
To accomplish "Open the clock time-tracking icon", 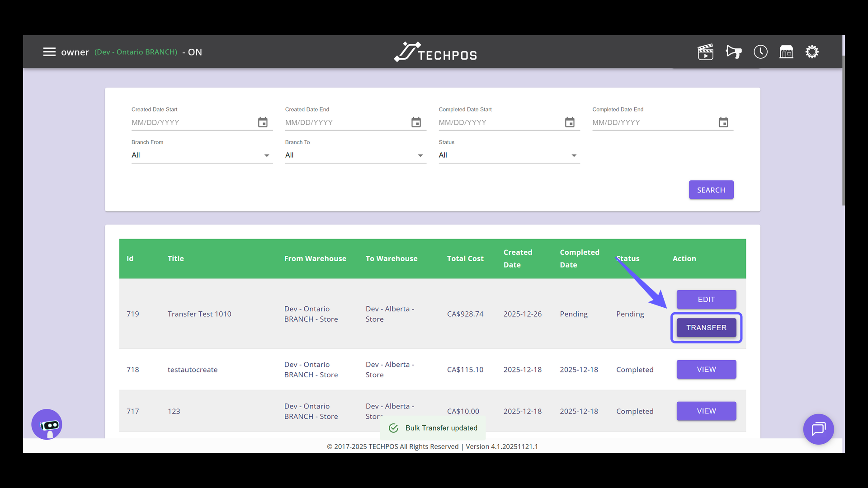I will point(760,52).
